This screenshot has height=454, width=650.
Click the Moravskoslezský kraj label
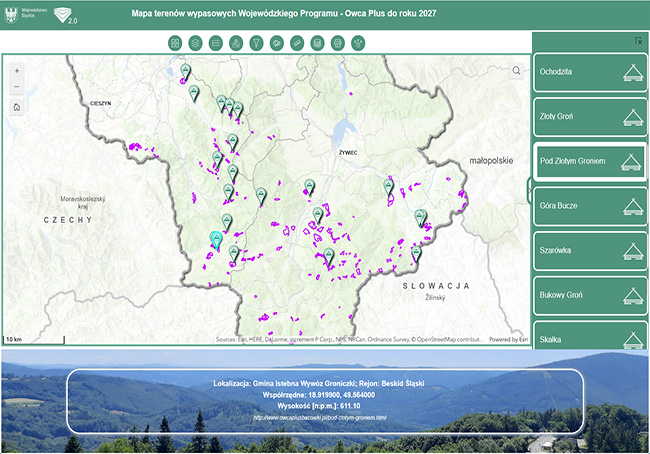83,202
